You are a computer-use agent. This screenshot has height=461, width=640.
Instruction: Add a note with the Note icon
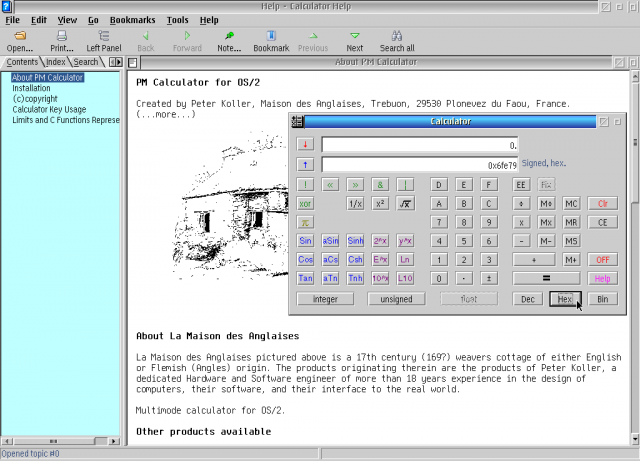coord(229,36)
